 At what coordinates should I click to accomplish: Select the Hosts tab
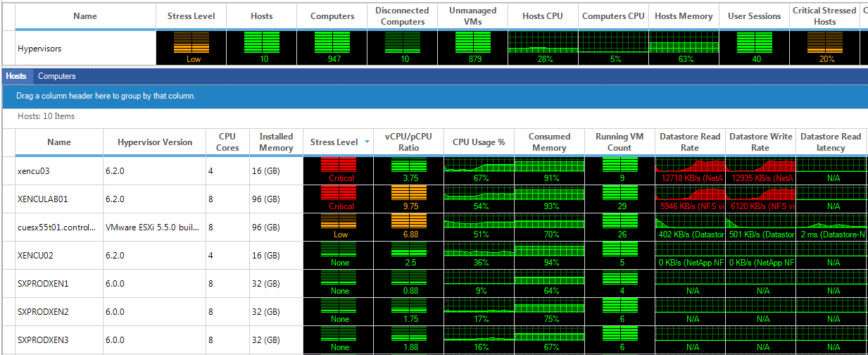[x=16, y=76]
